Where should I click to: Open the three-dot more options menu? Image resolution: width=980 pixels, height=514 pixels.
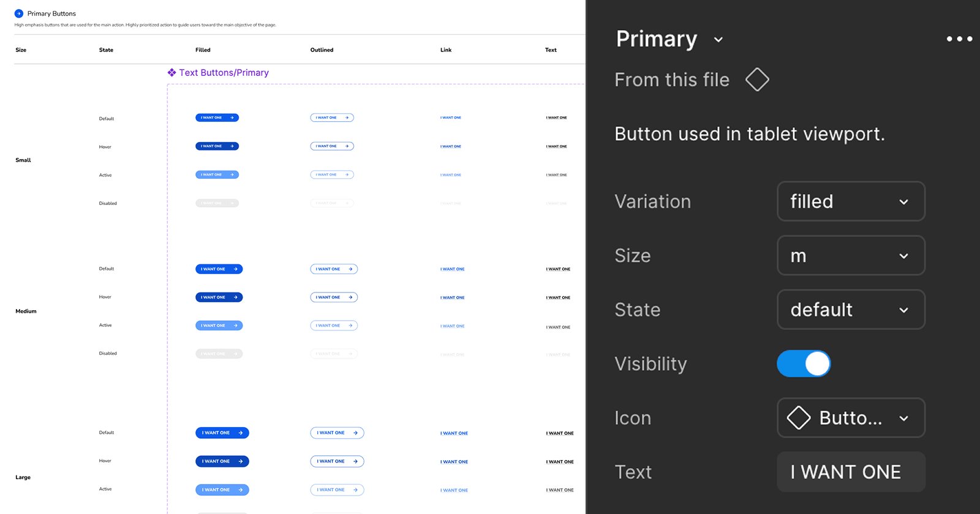959,39
